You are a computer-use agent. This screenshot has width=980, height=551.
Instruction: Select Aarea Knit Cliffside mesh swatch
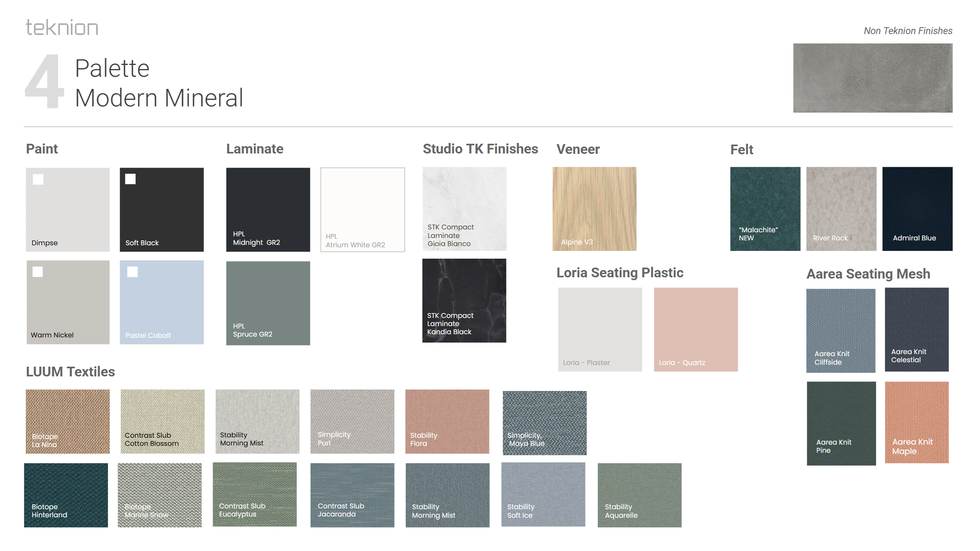[841, 331]
